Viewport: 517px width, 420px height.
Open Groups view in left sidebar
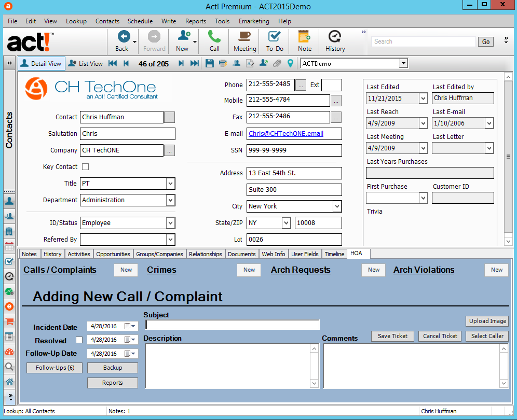point(9,216)
